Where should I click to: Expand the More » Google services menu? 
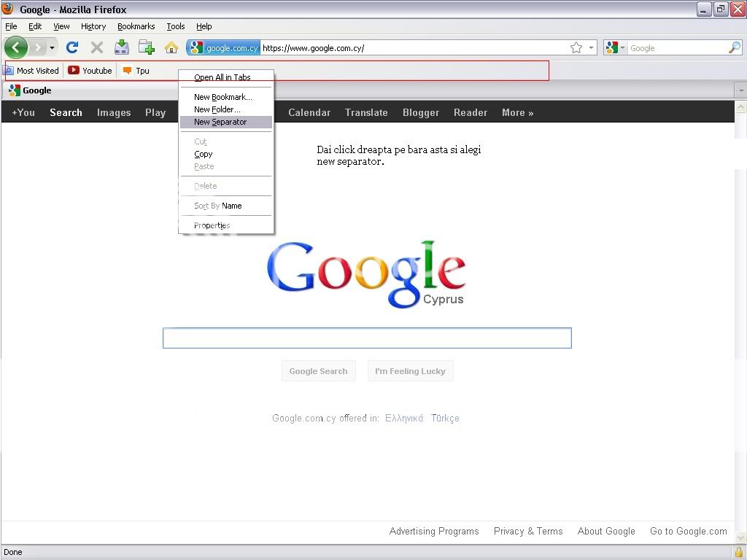pyautogui.click(x=517, y=112)
